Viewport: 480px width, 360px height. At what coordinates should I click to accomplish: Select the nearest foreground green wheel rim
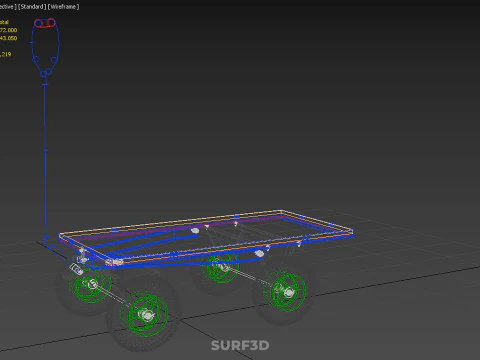click(x=144, y=314)
